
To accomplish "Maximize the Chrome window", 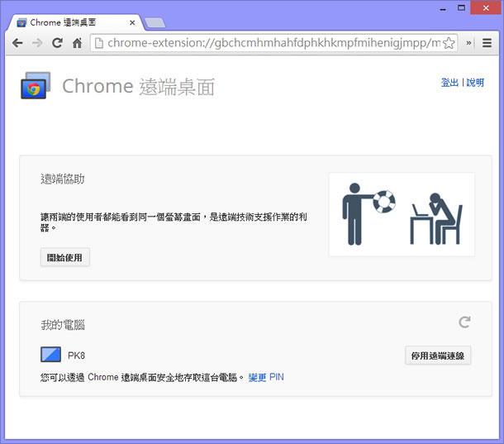I will (x=461, y=8).
